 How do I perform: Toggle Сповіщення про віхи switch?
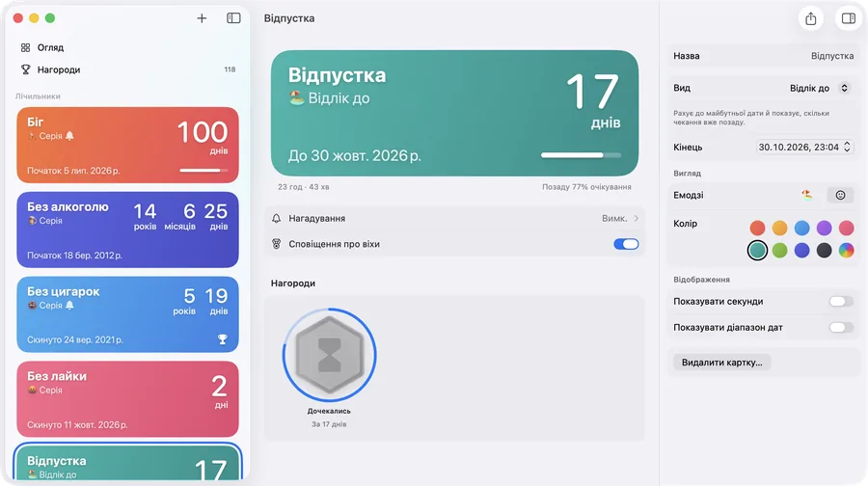pyautogui.click(x=626, y=244)
